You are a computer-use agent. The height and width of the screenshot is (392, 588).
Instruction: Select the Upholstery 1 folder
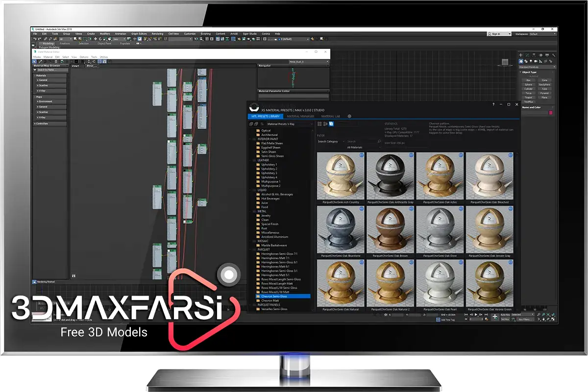[x=269, y=164]
